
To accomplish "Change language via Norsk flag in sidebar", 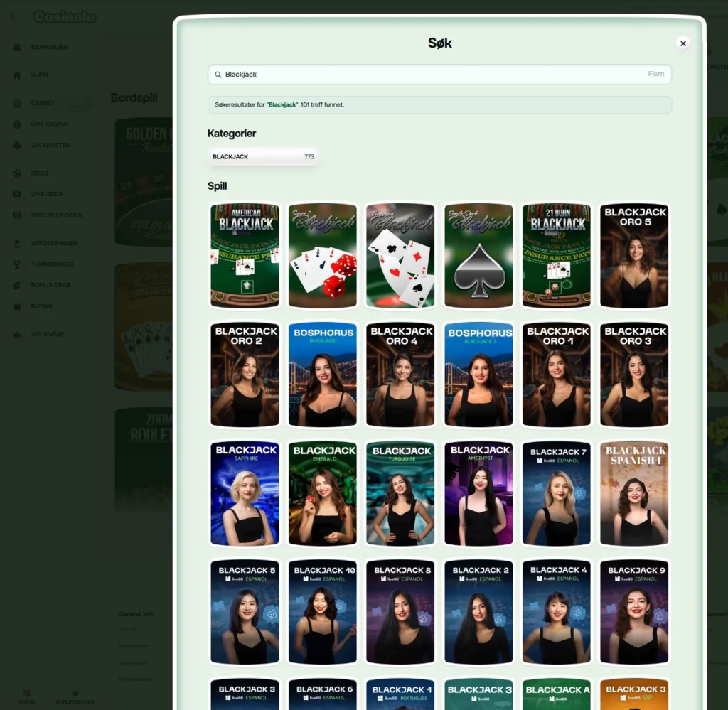I will (26, 696).
